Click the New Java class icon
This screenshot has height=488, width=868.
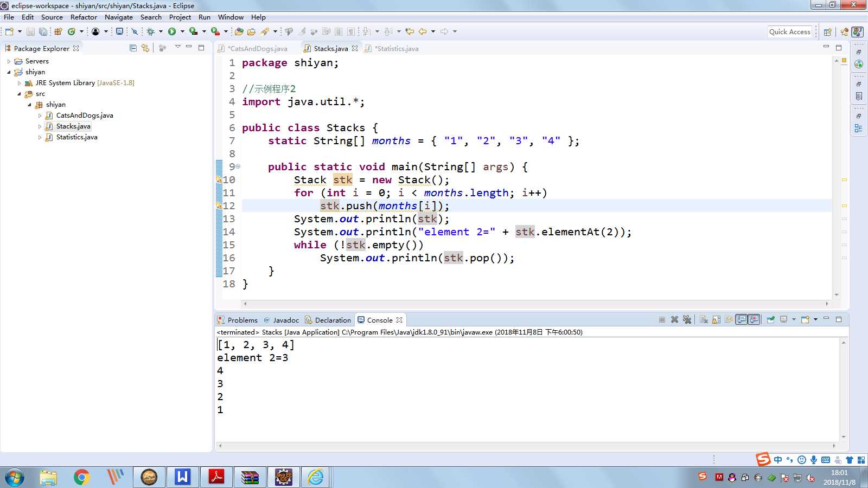(71, 31)
